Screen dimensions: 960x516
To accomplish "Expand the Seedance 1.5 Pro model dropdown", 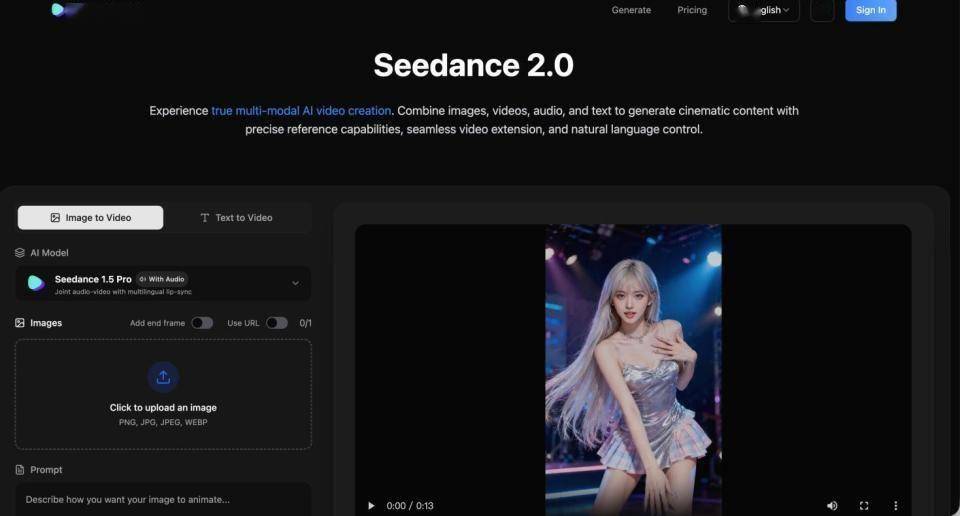I will [x=295, y=283].
